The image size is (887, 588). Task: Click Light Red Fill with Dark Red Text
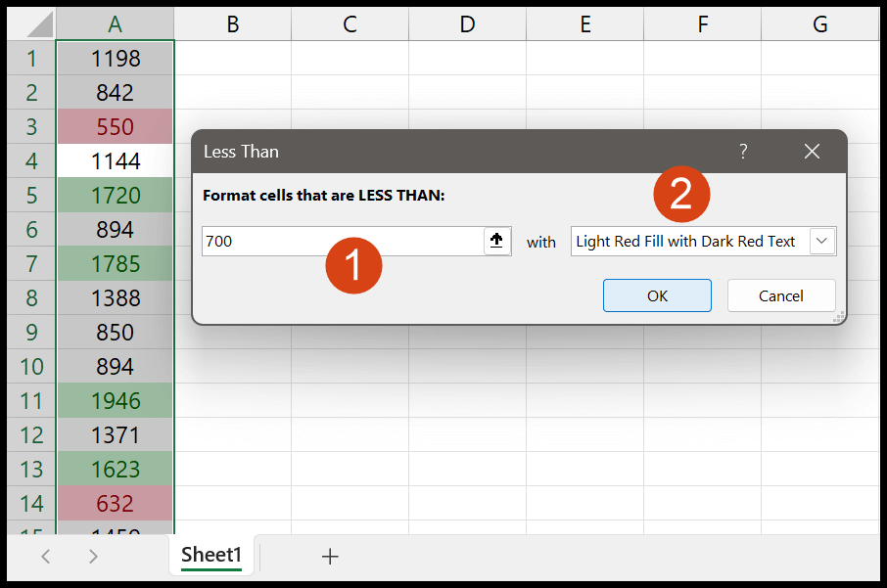tap(685, 242)
